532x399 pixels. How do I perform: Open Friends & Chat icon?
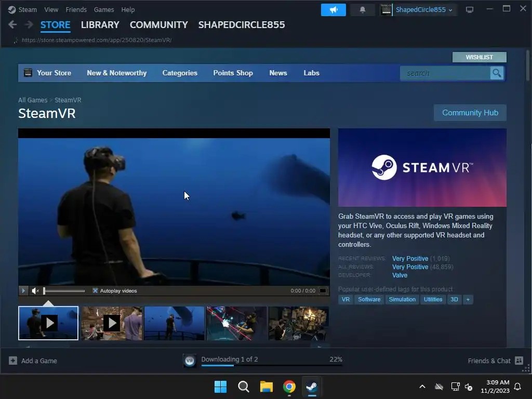[519, 361]
